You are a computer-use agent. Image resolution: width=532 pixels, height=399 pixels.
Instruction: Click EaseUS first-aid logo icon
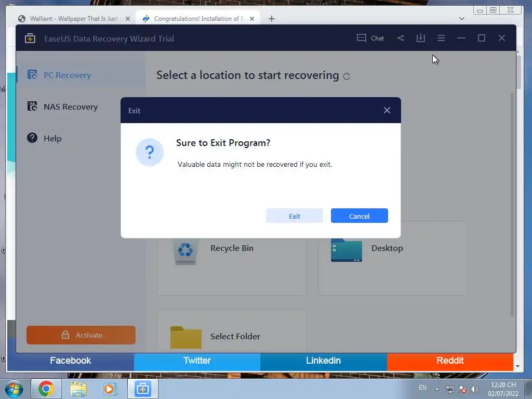pyautogui.click(x=30, y=38)
